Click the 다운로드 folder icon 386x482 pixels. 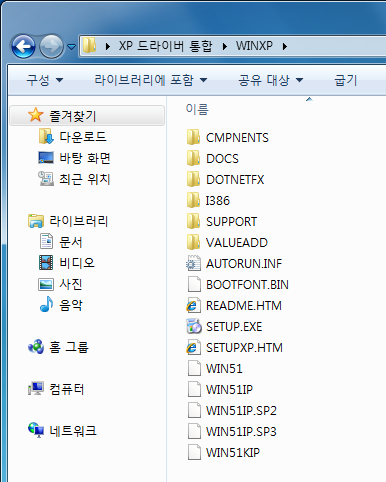pos(46,136)
